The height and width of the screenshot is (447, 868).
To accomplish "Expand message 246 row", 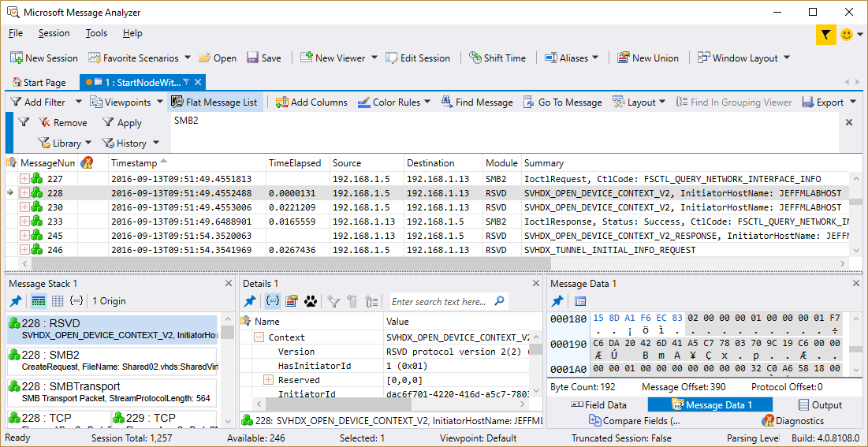I will click(24, 250).
